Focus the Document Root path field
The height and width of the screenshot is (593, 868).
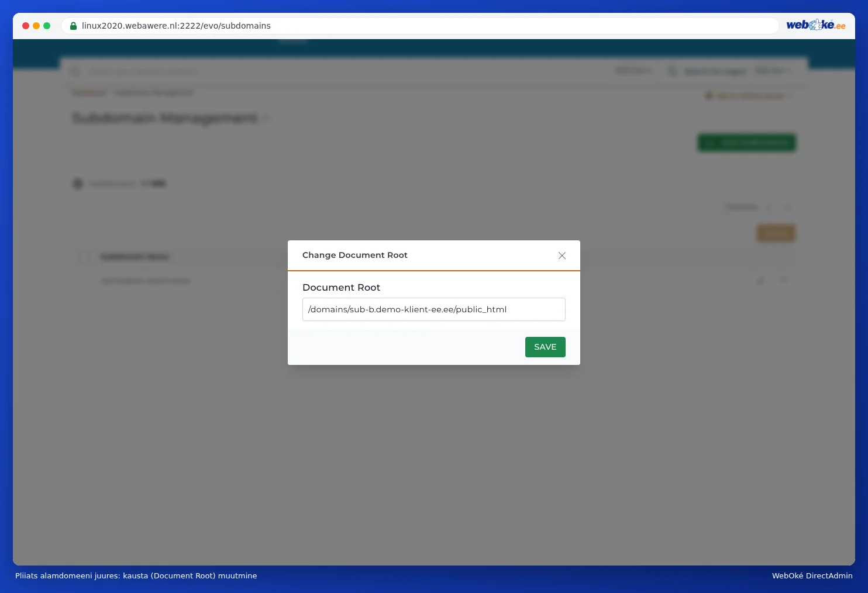point(434,309)
